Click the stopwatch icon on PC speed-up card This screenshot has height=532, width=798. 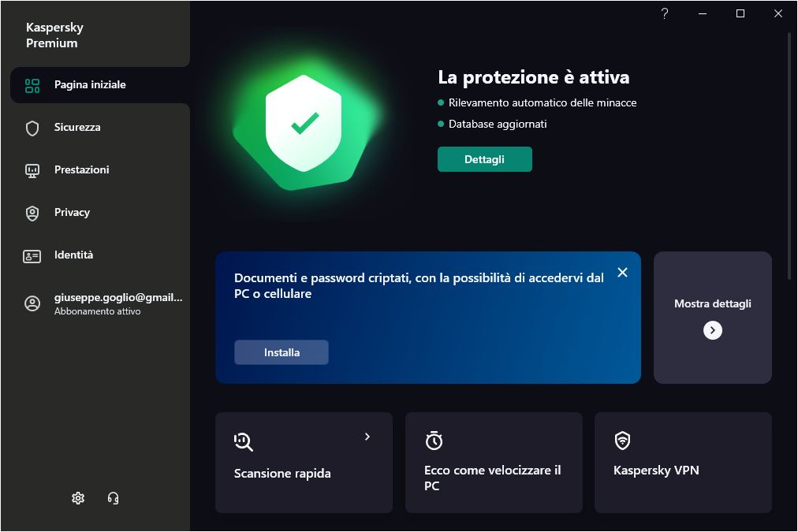click(434, 441)
